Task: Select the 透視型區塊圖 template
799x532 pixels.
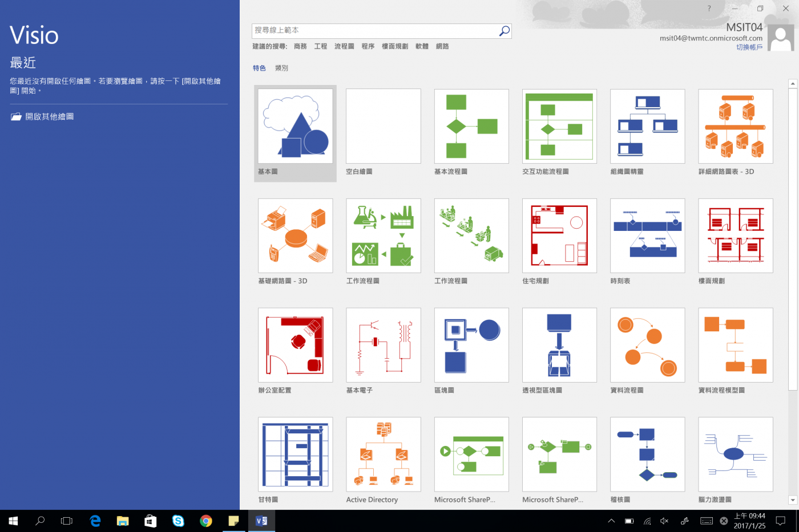Action: pyautogui.click(x=559, y=345)
